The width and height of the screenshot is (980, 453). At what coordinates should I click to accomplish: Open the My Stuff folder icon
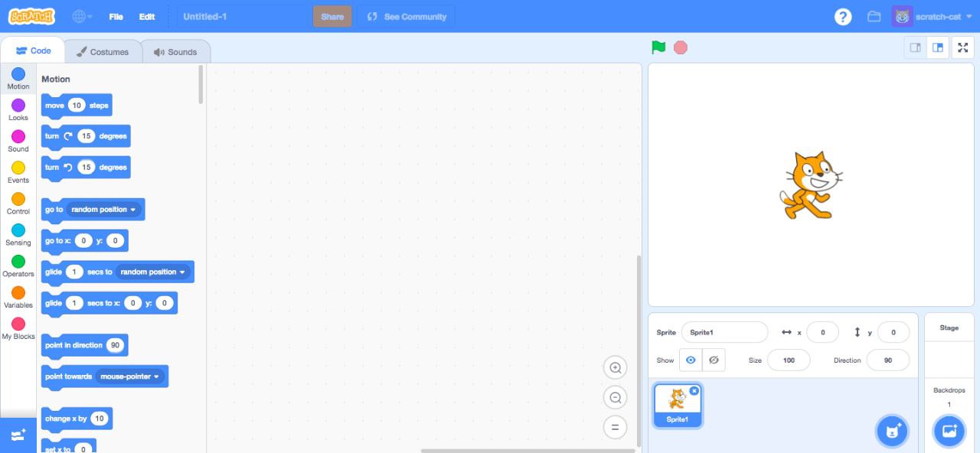click(x=874, y=16)
